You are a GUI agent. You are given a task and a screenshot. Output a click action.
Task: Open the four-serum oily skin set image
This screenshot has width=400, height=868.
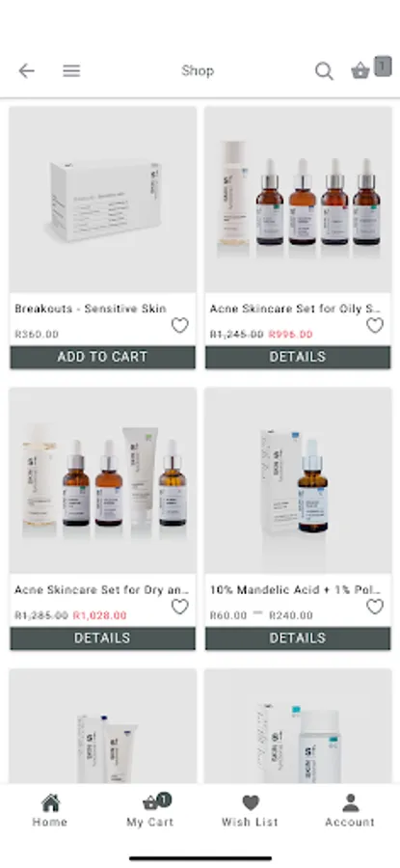coord(298,200)
